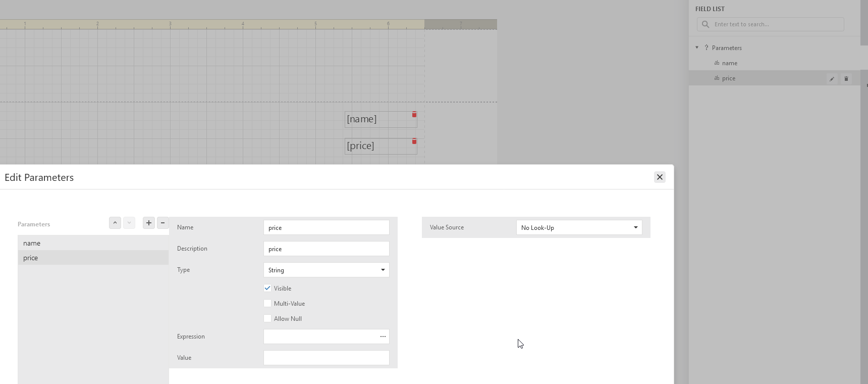The height and width of the screenshot is (384, 868).
Task: Collapse the Parameters tree node
Action: click(697, 47)
